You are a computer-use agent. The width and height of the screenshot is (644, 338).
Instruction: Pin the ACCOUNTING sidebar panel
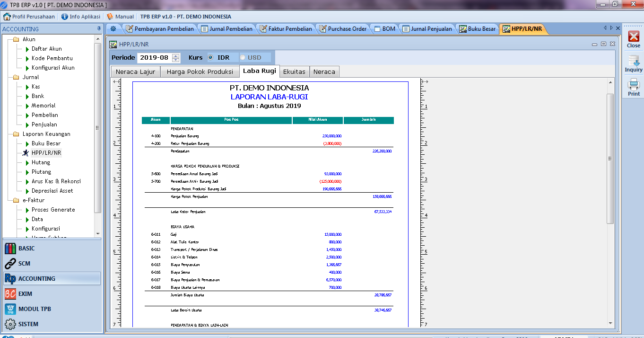point(99,29)
